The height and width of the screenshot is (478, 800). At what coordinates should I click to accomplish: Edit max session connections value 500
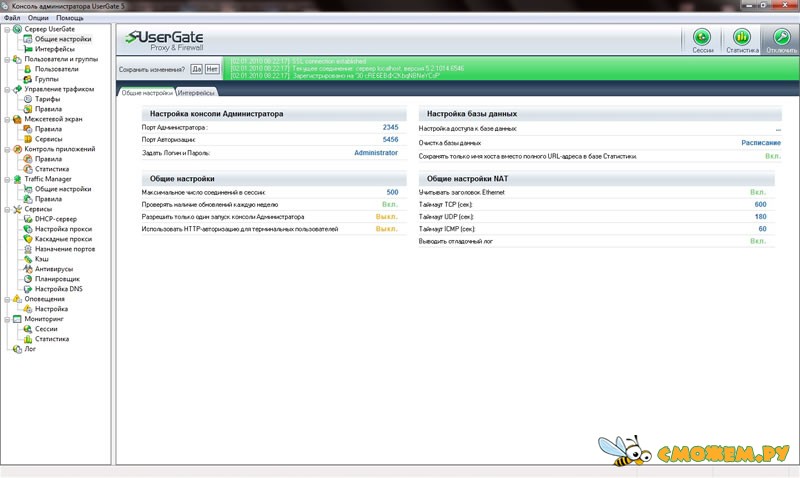[392, 192]
